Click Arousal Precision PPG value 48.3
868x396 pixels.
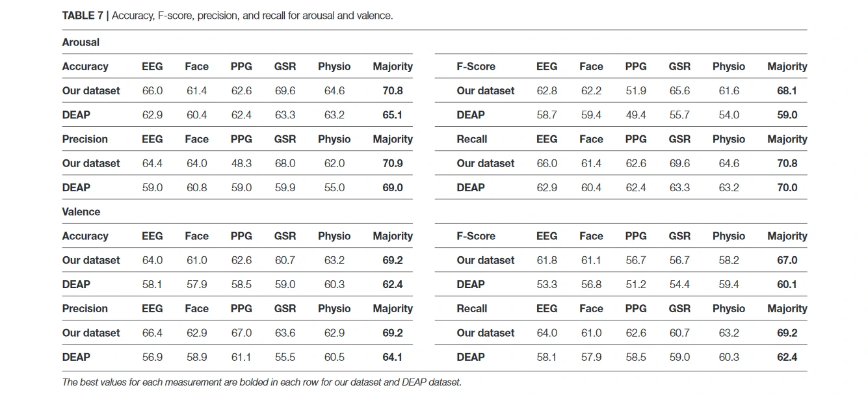[241, 163]
